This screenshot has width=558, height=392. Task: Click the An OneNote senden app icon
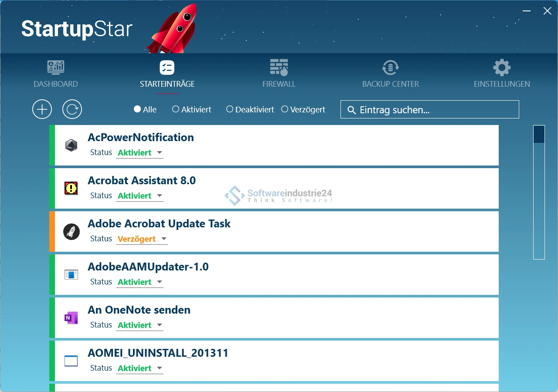71,318
